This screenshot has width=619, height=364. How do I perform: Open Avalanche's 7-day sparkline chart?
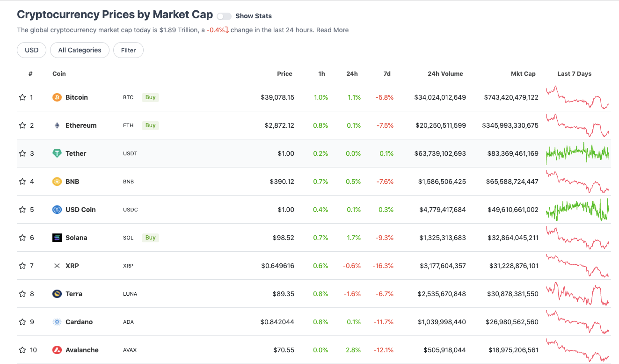pyautogui.click(x=578, y=350)
